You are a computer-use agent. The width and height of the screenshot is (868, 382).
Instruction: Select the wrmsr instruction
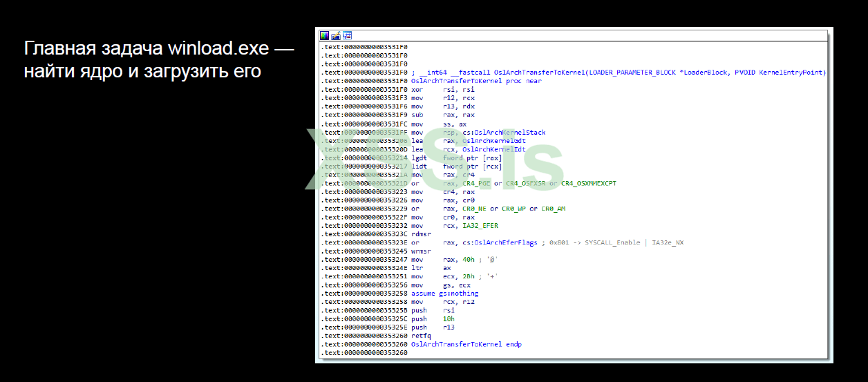(422, 251)
